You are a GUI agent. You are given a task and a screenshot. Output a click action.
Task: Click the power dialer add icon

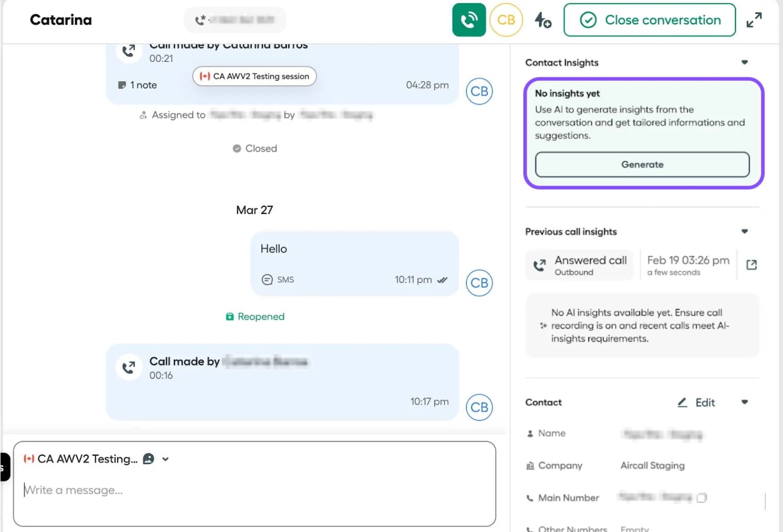pyautogui.click(x=543, y=21)
